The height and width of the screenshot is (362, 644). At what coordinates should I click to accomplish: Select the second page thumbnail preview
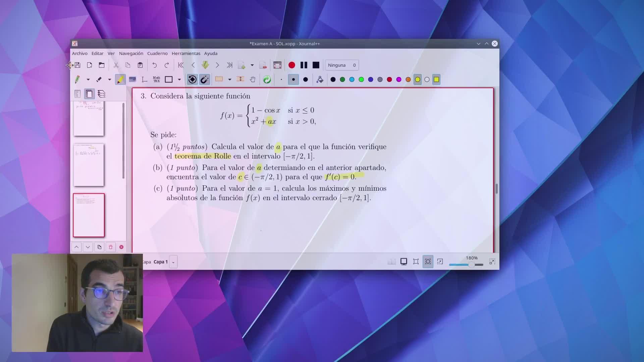(x=89, y=165)
